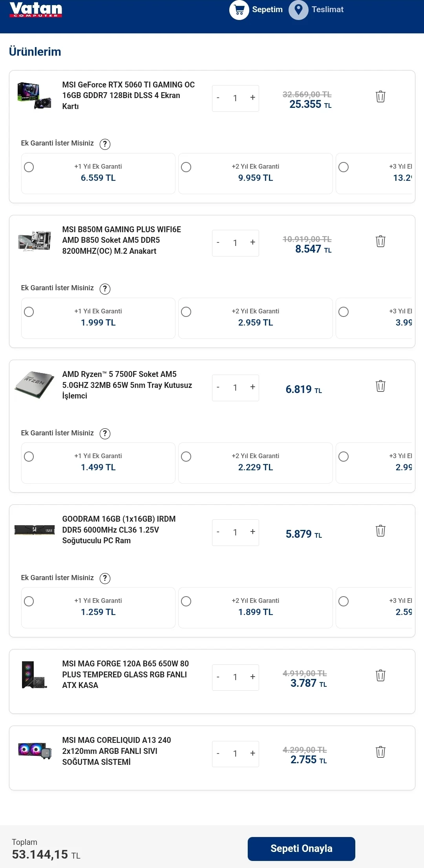
Task: Open extra warranty help for graphics card
Action: pos(105,144)
